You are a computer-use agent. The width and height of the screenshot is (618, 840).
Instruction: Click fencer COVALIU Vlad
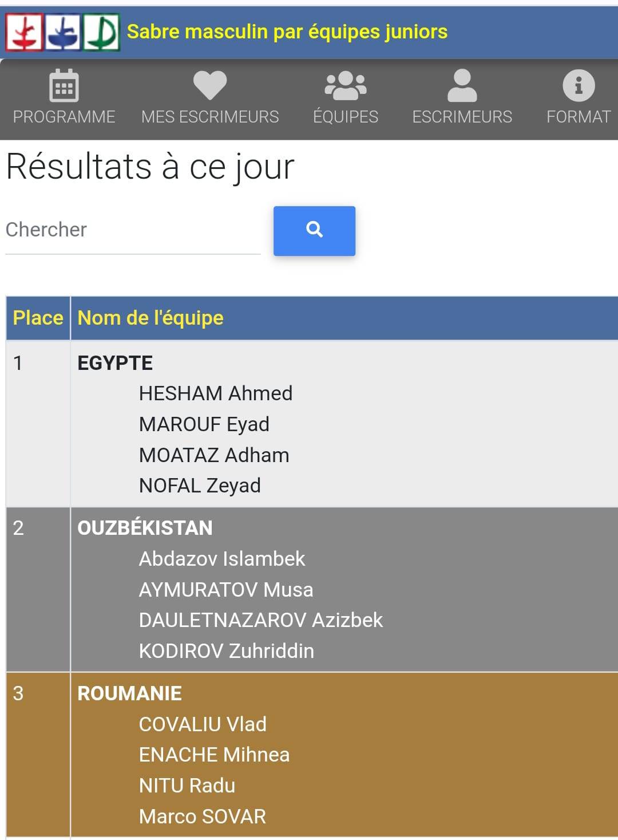tap(203, 724)
